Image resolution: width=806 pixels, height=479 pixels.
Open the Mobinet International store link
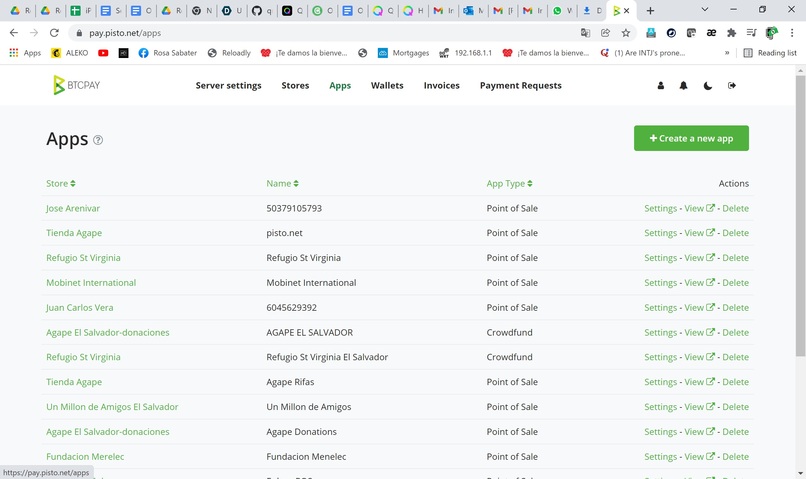[91, 283]
